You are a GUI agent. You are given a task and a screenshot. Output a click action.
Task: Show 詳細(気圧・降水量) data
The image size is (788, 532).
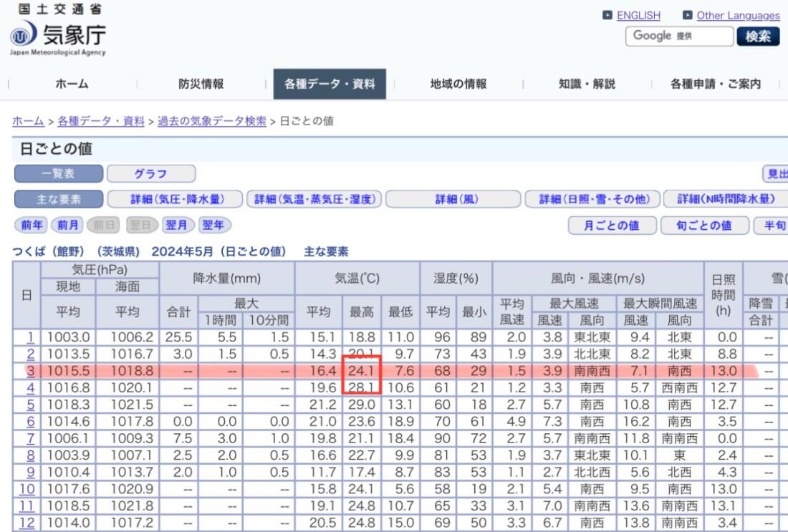coord(176,199)
